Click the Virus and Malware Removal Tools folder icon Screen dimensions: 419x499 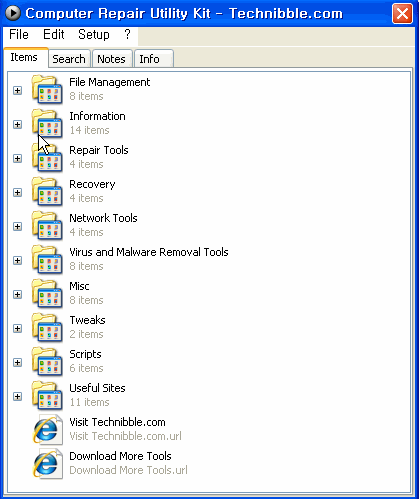point(47,259)
